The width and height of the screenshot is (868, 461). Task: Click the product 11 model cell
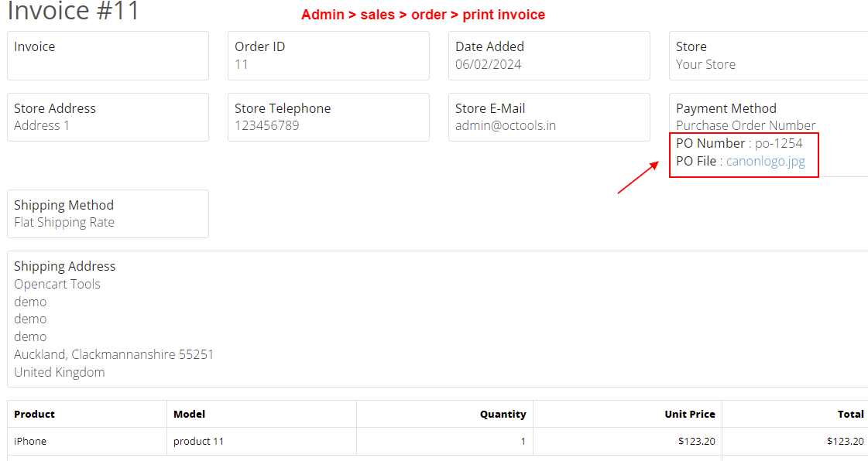tap(198, 441)
